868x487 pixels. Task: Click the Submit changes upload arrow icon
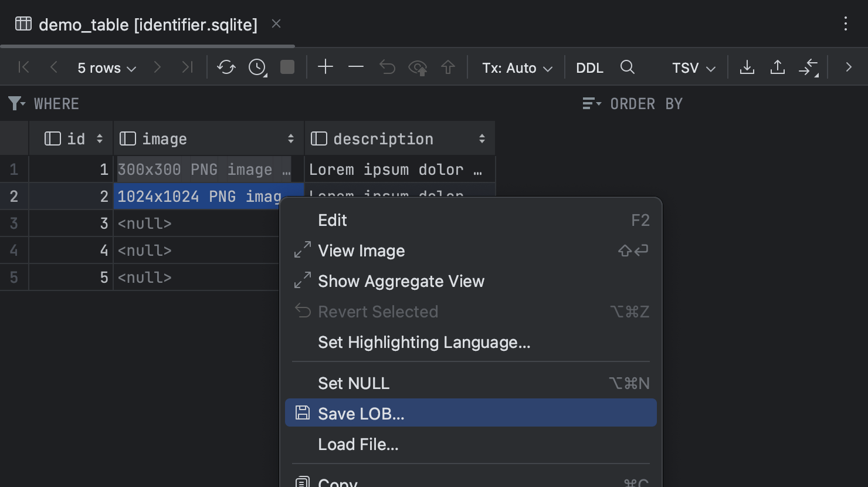pos(448,67)
